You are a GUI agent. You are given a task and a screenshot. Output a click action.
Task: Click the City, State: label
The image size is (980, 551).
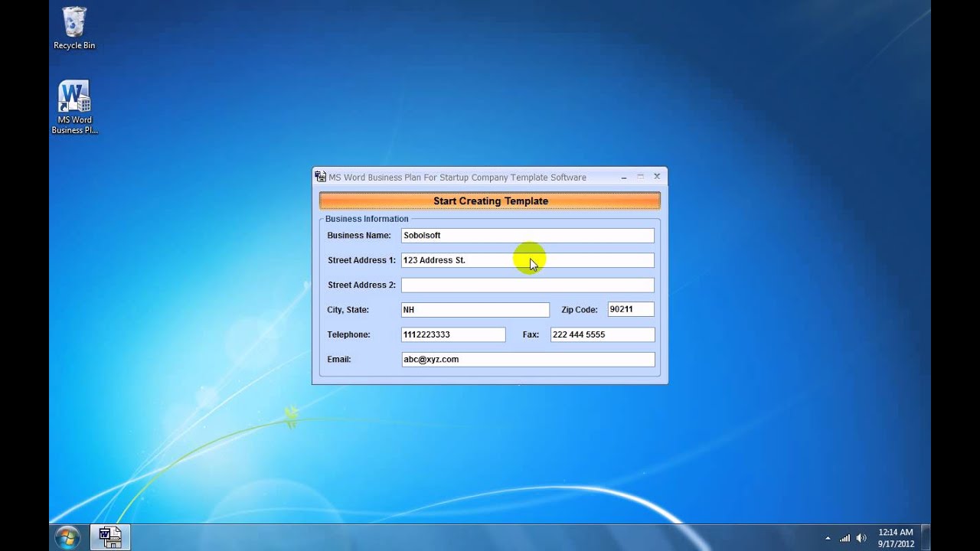click(348, 310)
